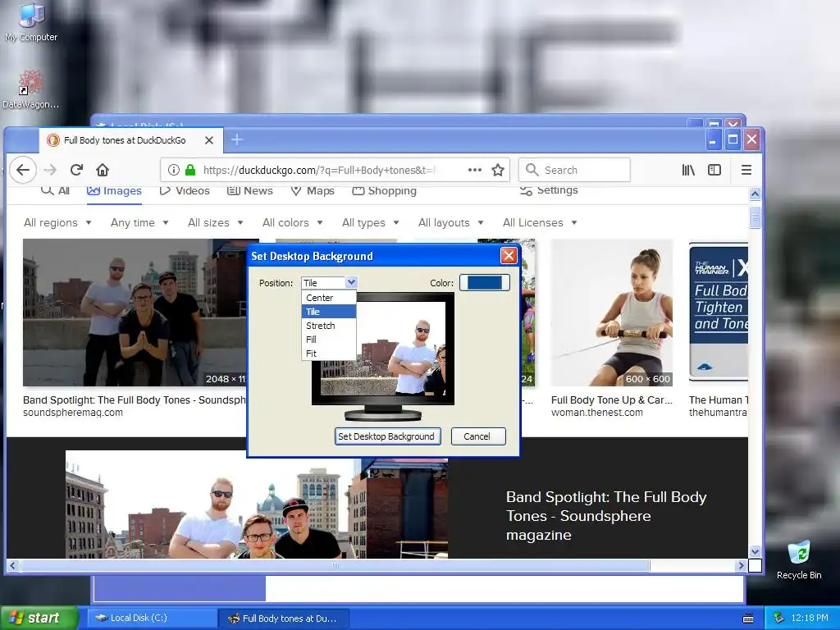The width and height of the screenshot is (840, 630).
Task: Choose Center in Position list
Action: pos(329,298)
